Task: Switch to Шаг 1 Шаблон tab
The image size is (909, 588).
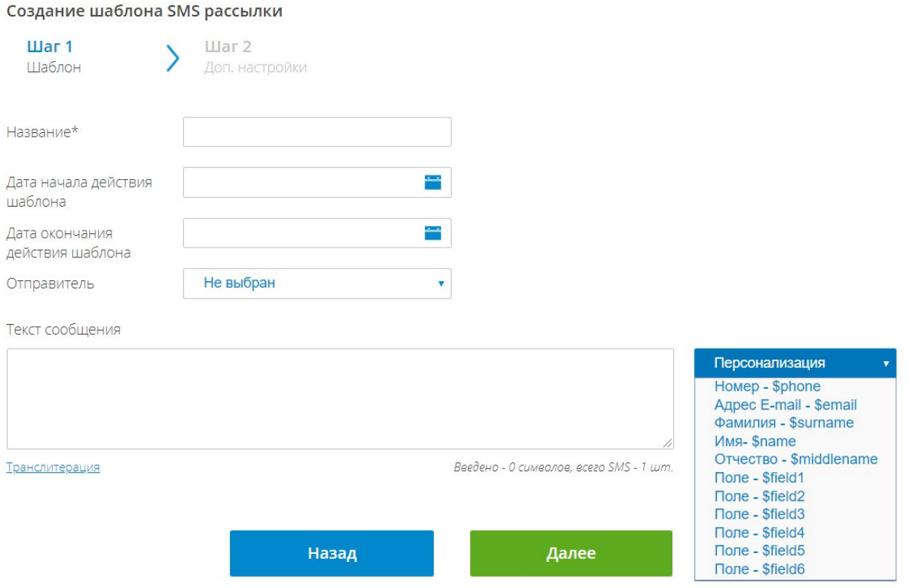Action: click(x=54, y=57)
